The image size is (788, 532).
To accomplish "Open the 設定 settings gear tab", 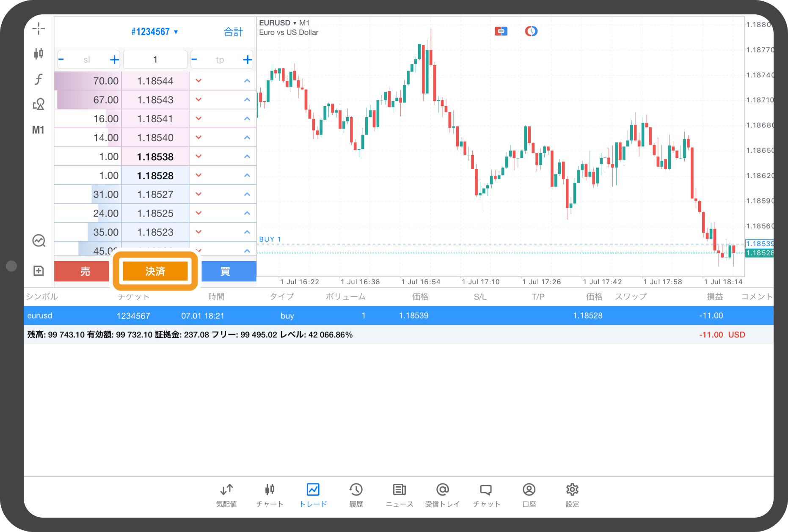I will pos(572,495).
